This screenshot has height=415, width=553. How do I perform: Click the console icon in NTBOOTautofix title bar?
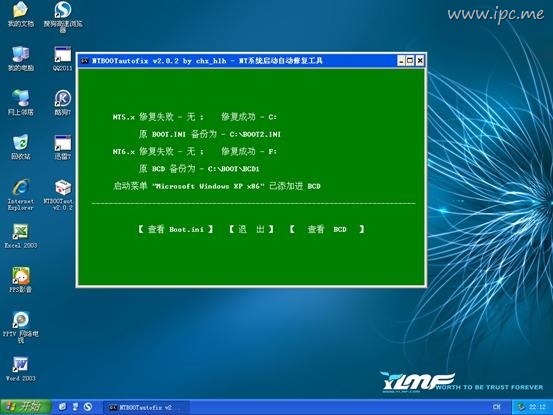85,61
